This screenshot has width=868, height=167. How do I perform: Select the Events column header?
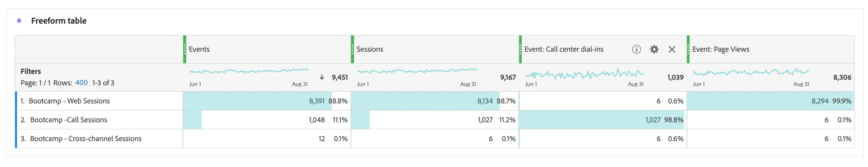(267, 49)
